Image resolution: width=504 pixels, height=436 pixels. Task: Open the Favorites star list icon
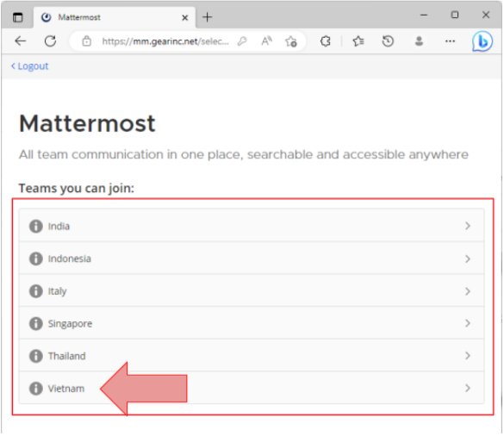coord(358,41)
